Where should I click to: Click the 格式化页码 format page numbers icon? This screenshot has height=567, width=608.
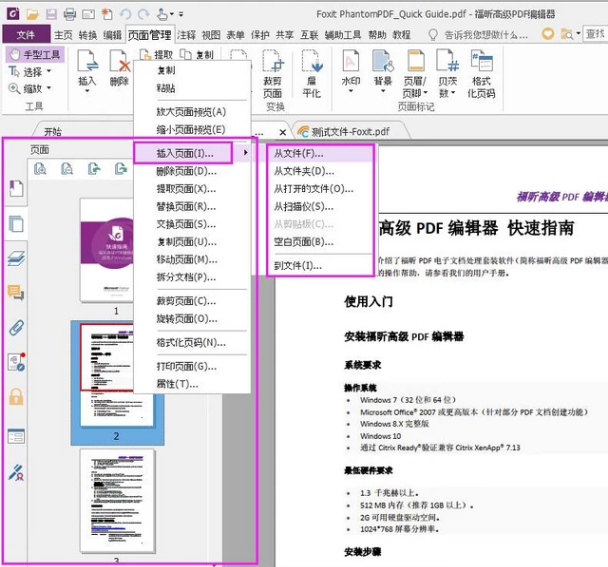[481, 61]
